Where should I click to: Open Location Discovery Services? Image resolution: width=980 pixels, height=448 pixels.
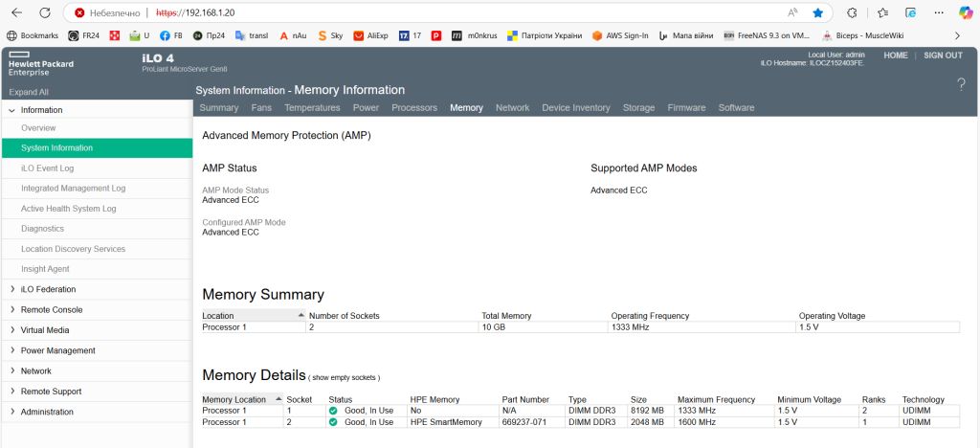coord(73,249)
